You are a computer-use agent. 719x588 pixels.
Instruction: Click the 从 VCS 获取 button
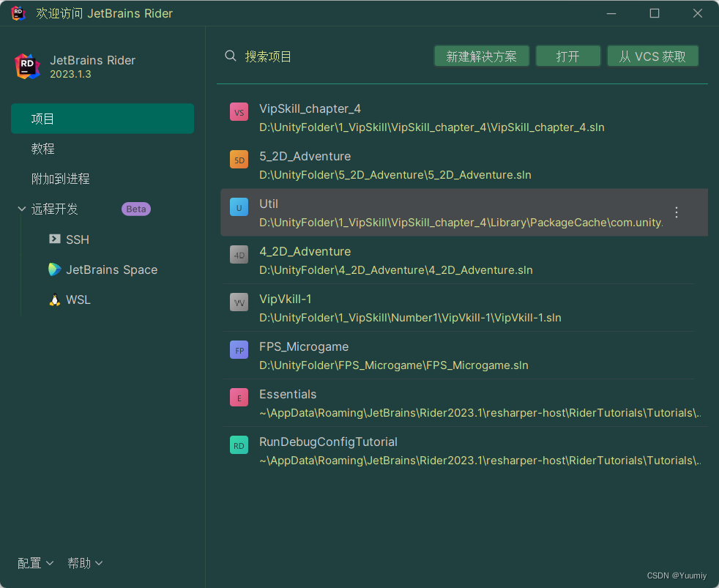point(652,56)
